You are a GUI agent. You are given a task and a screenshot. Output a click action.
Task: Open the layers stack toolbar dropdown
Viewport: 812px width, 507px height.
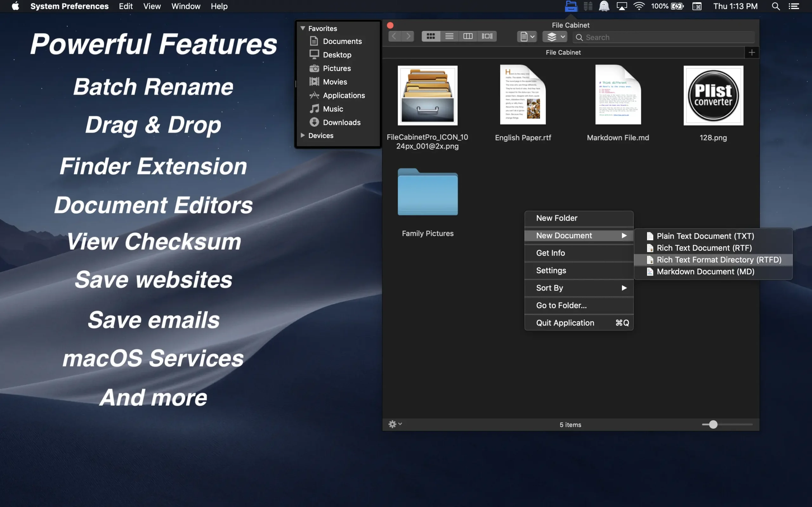point(555,36)
